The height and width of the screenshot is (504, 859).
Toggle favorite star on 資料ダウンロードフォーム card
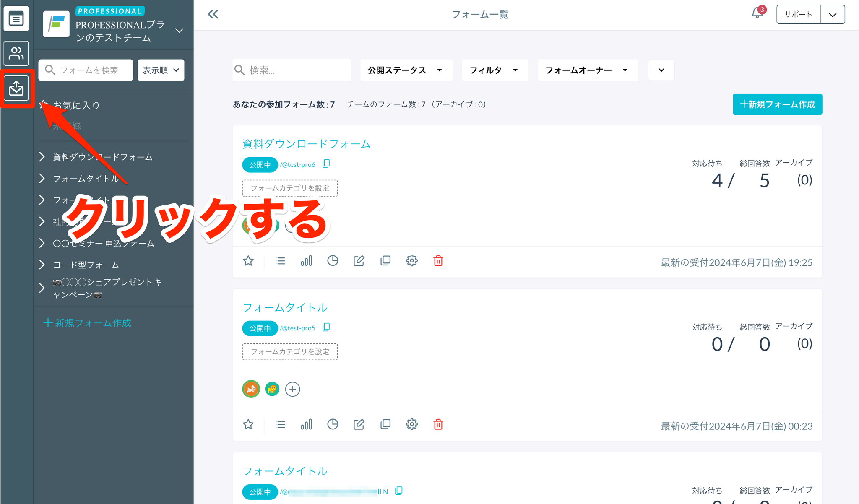(248, 261)
